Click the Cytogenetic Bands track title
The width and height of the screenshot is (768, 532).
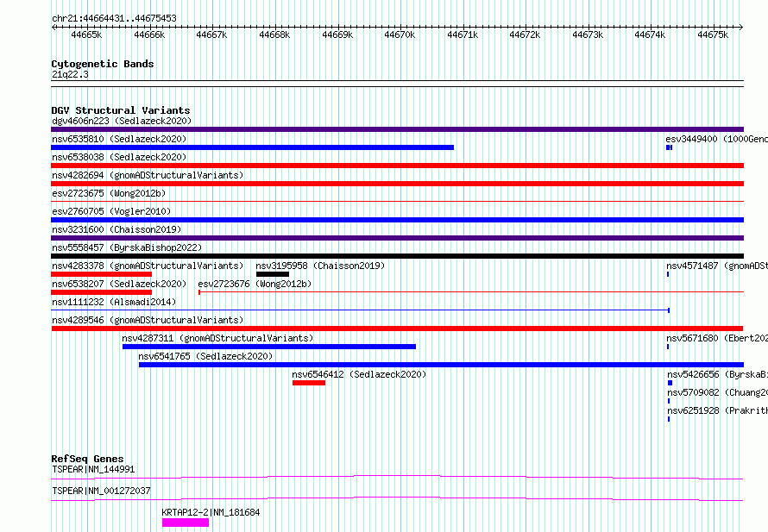pyautogui.click(x=103, y=64)
